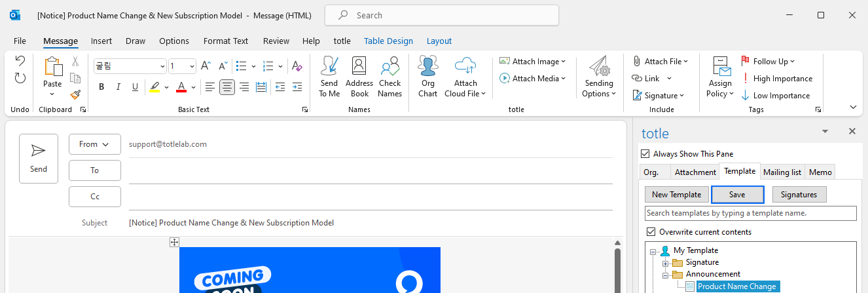
Task: Select the Format Painter brush
Action: coord(75,95)
